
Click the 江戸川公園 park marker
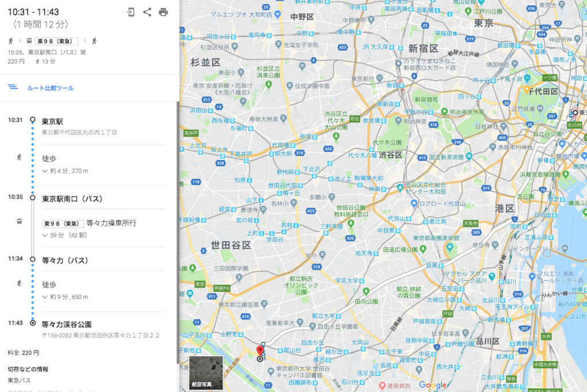(x=468, y=11)
